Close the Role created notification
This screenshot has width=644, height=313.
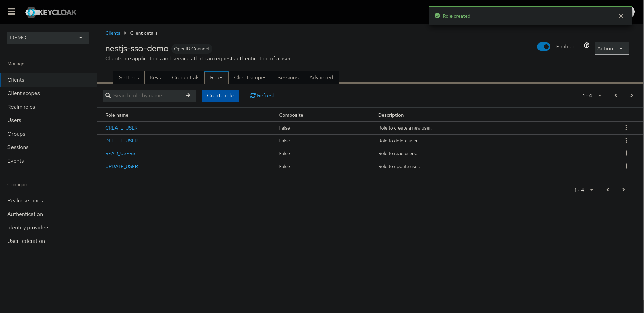[621, 16]
